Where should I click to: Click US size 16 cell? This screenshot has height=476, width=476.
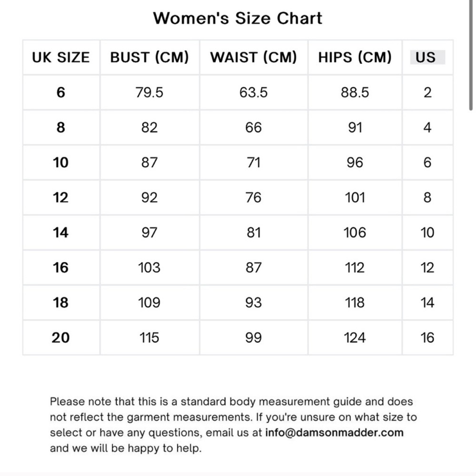pyautogui.click(x=427, y=337)
